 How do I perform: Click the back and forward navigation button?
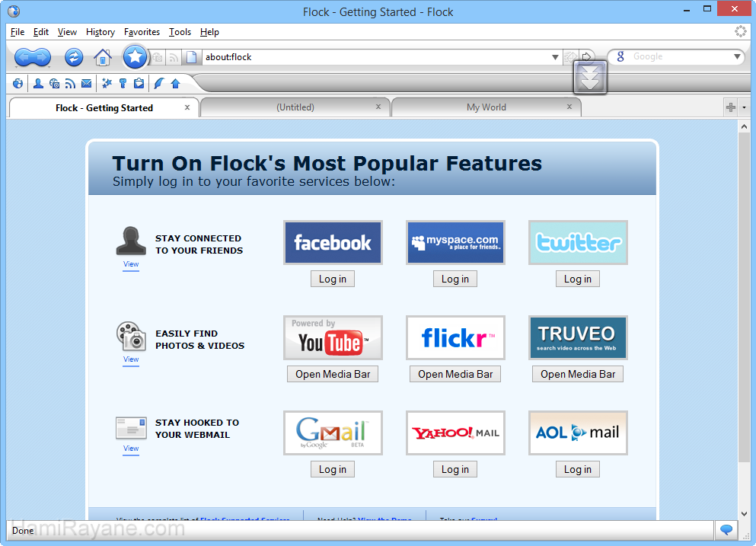[x=33, y=57]
